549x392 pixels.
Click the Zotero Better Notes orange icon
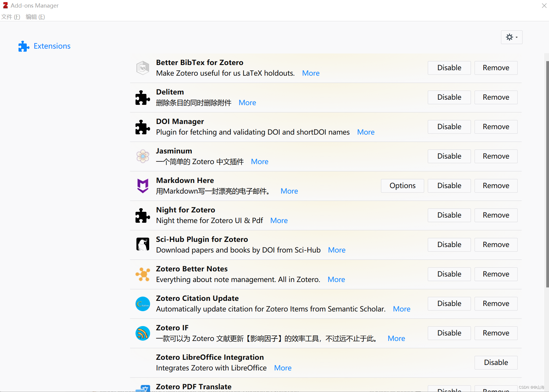click(142, 274)
